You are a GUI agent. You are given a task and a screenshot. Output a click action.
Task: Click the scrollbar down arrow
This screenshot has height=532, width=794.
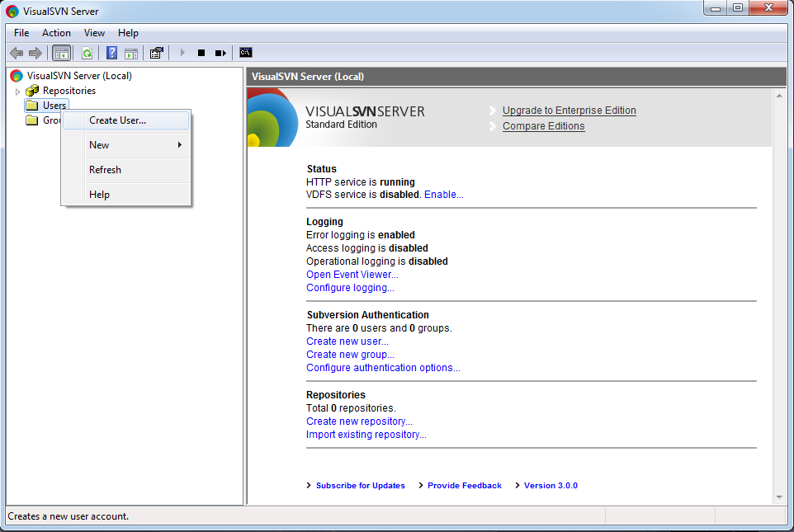tap(779, 497)
